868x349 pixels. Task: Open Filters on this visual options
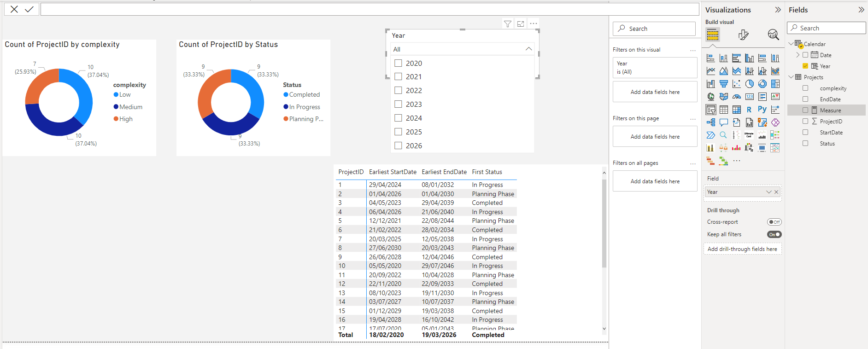click(x=692, y=50)
